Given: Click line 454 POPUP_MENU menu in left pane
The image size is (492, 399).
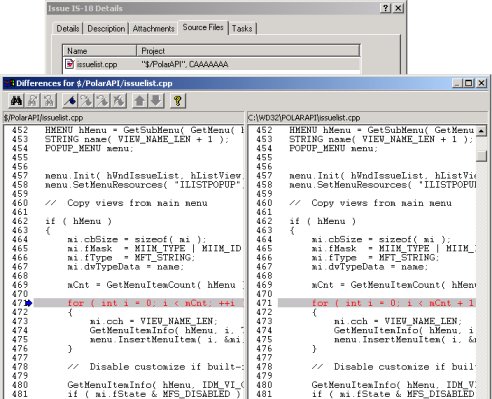Looking at the screenshot, I should pos(89,148).
